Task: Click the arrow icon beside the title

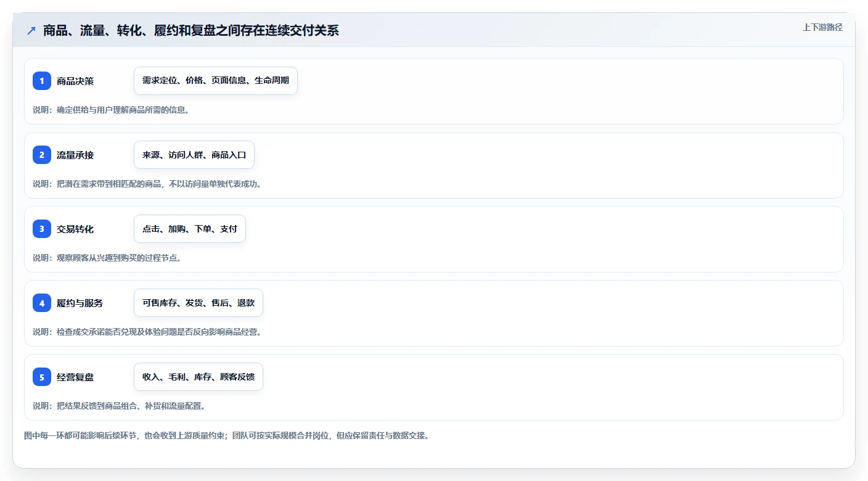Action: tap(31, 31)
